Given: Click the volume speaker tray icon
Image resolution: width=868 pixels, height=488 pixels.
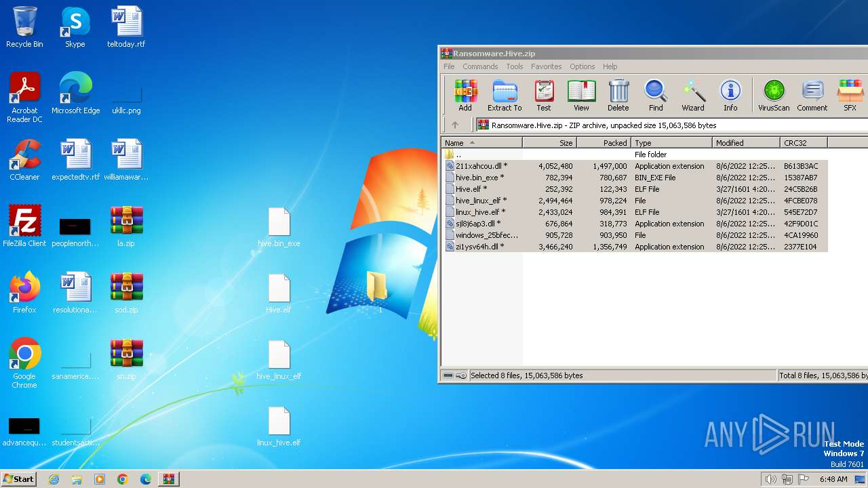Looking at the screenshot, I should point(770,479).
